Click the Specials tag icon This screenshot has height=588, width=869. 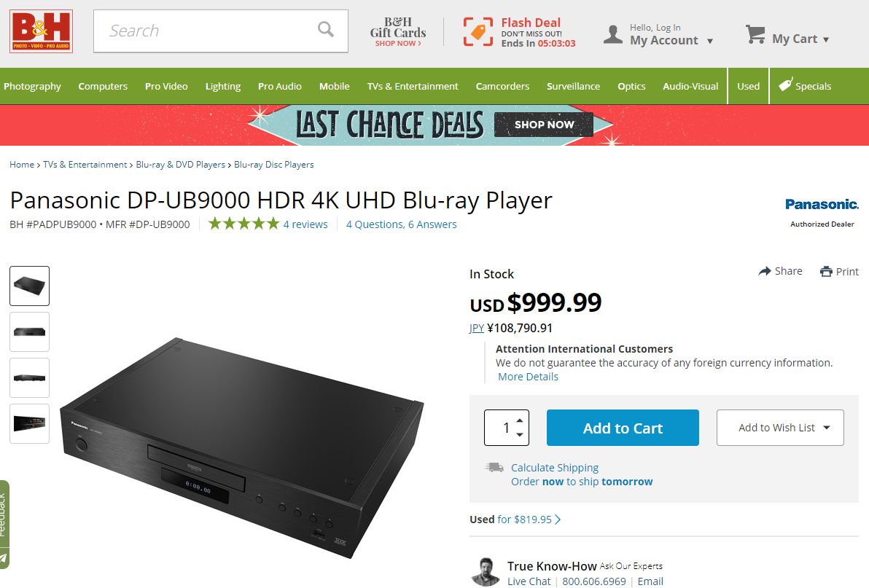785,85
